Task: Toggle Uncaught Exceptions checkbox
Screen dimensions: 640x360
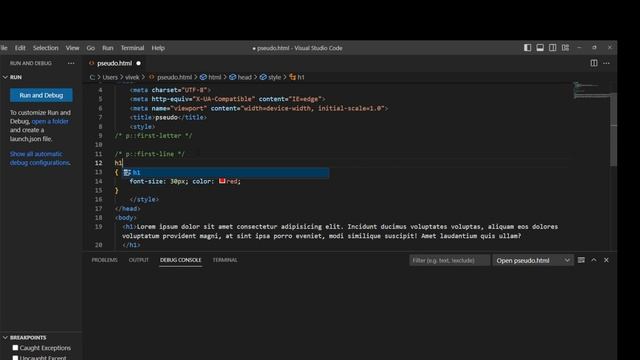Action: pos(16,358)
